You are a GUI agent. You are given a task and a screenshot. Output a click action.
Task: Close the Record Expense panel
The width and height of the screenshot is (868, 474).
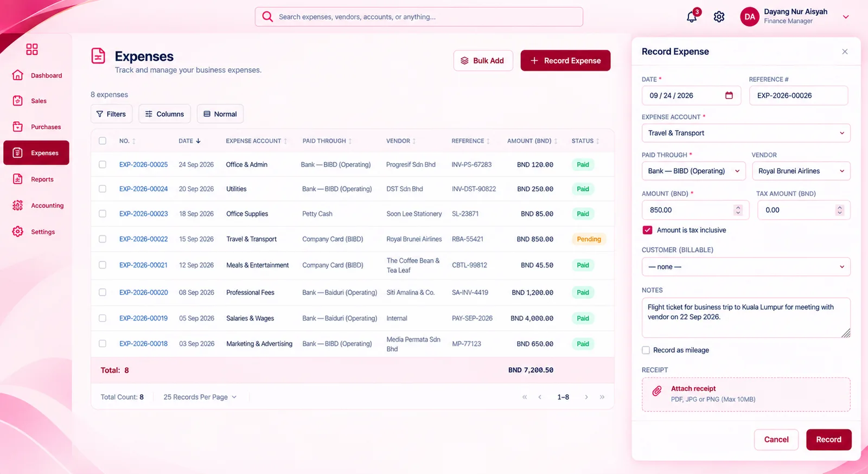point(845,52)
